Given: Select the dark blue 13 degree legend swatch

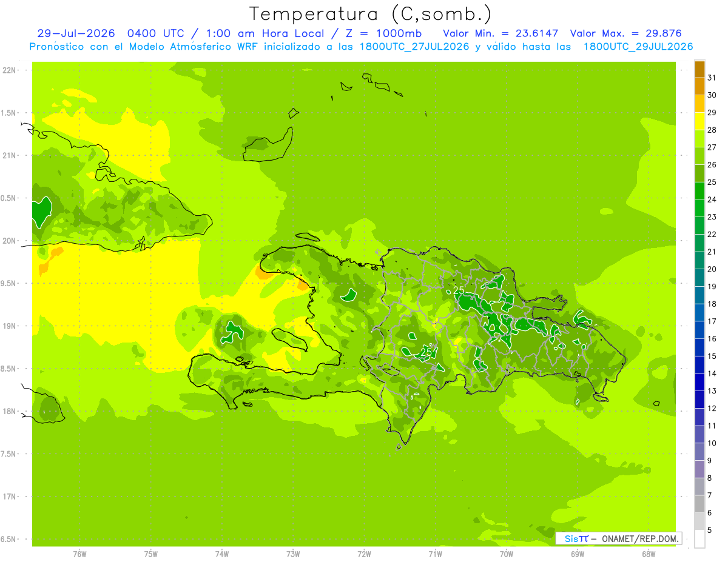Looking at the screenshot, I should 699,400.
